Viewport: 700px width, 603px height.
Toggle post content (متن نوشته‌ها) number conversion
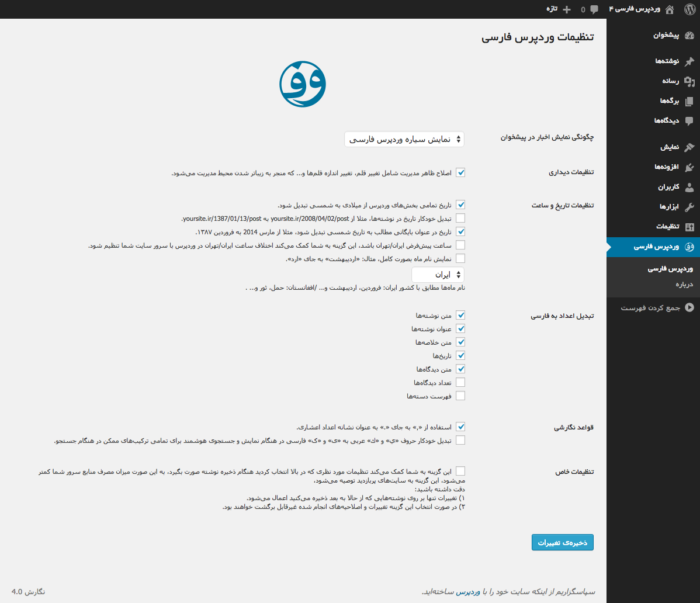coord(460,315)
